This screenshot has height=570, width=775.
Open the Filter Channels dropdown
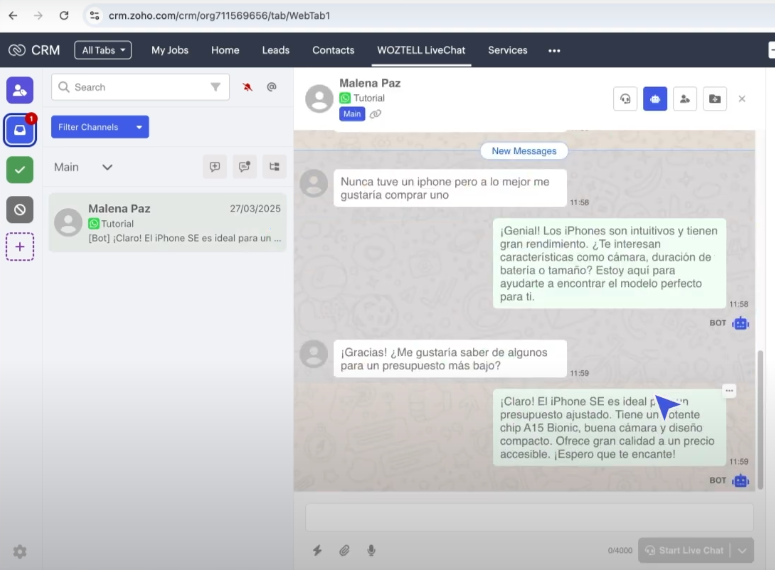click(x=100, y=127)
